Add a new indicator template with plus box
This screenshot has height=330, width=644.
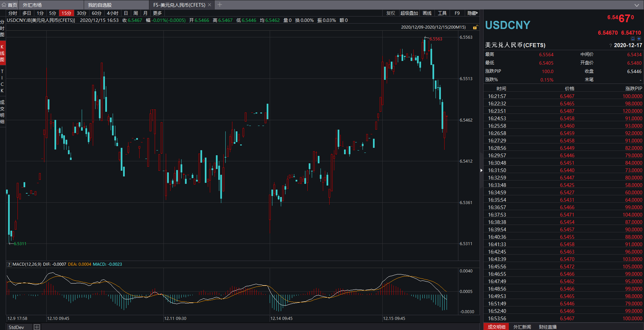point(37,327)
